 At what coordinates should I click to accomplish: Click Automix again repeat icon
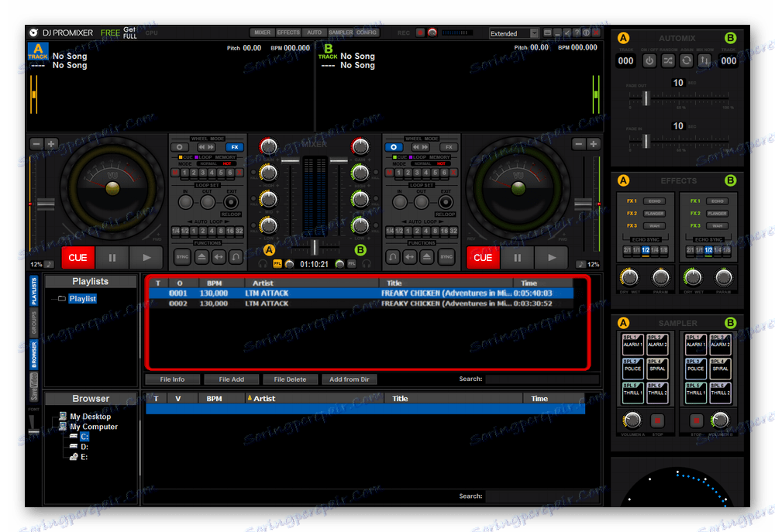pos(686,60)
